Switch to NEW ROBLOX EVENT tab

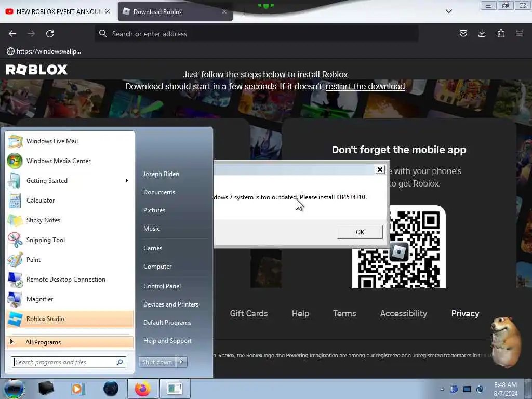coord(58,11)
